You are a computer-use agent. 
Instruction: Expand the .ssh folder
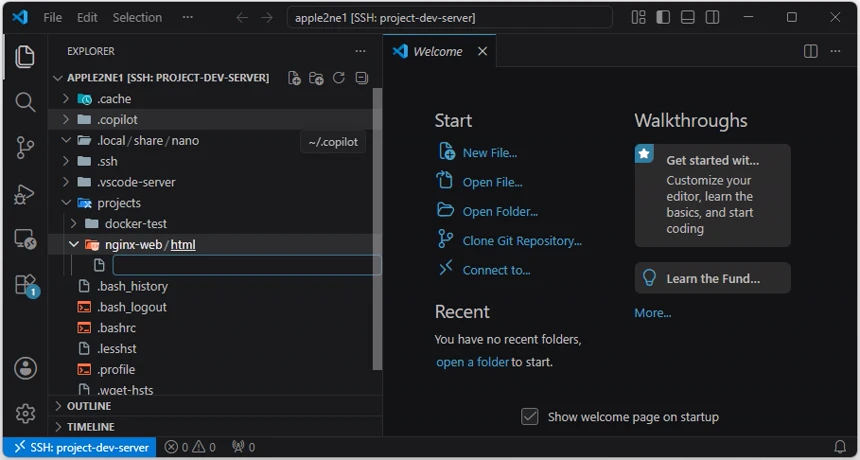(x=66, y=161)
